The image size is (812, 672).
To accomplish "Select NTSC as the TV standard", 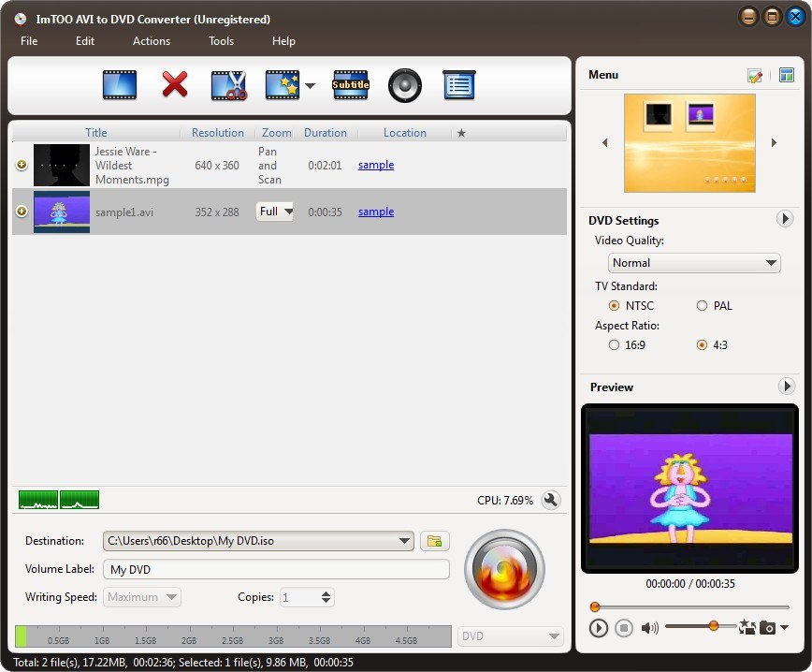I will click(615, 306).
